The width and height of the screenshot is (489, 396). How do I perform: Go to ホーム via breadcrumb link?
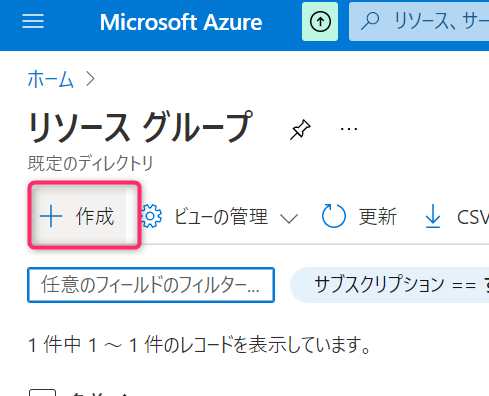pos(51,79)
